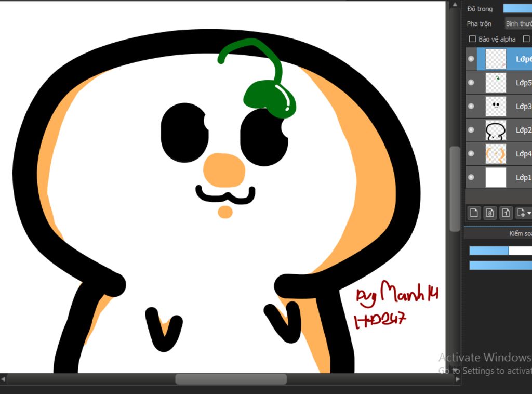
Task: Click the layer name 'Lớp6'
Action: (x=524, y=59)
